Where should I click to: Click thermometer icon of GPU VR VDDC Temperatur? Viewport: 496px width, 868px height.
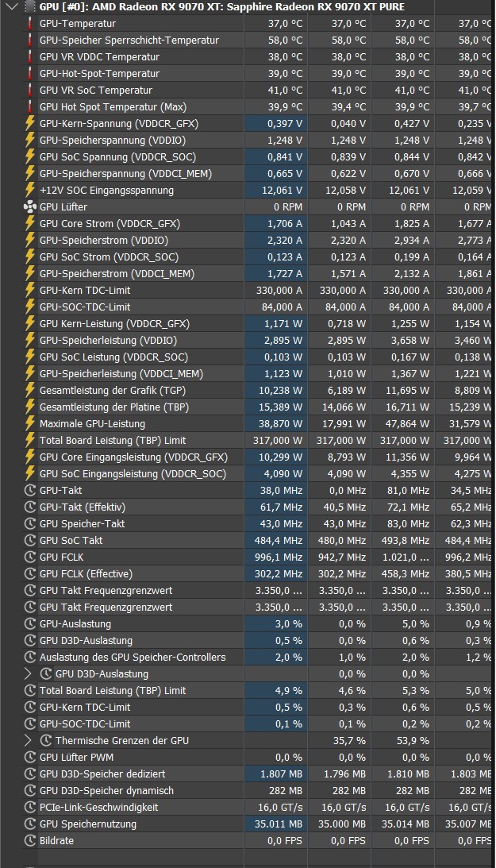30,56
